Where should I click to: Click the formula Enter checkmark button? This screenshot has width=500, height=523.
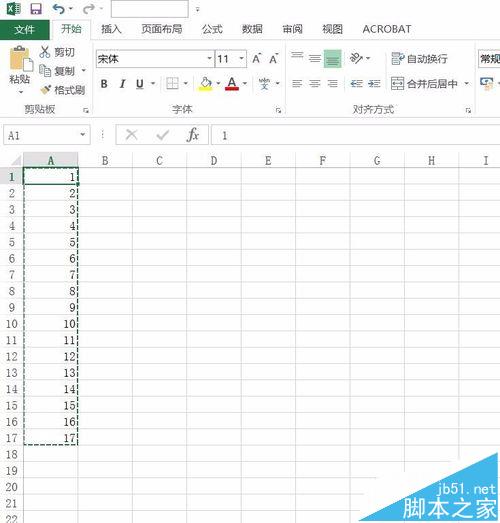(x=162, y=135)
